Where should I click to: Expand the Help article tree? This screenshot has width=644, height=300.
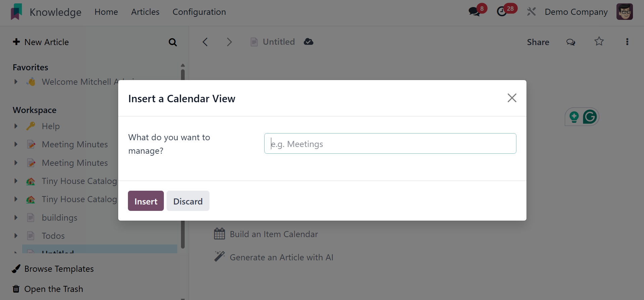16,126
